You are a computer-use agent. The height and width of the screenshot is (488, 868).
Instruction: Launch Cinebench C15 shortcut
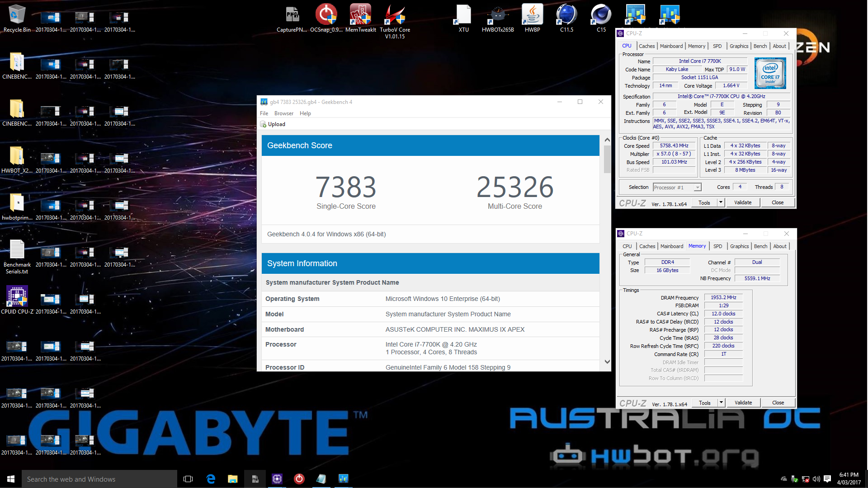(601, 18)
